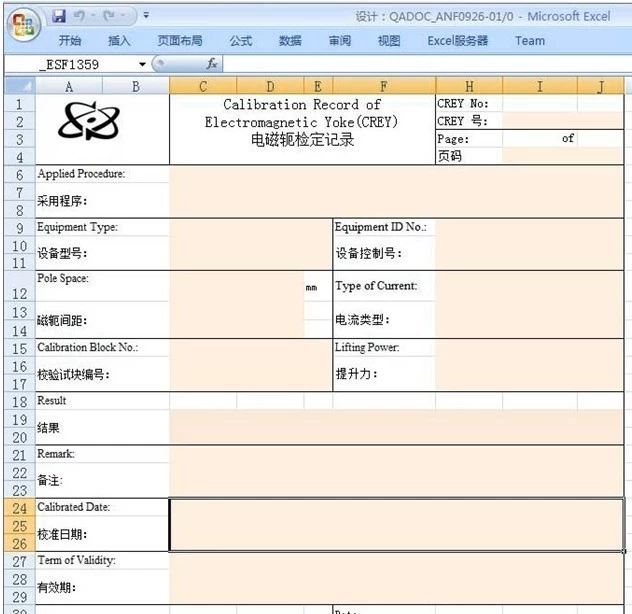This screenshot has height=614, width=632.
Task: Click the input cell beside Applied Procedure
Action: [x=395, y=190]
